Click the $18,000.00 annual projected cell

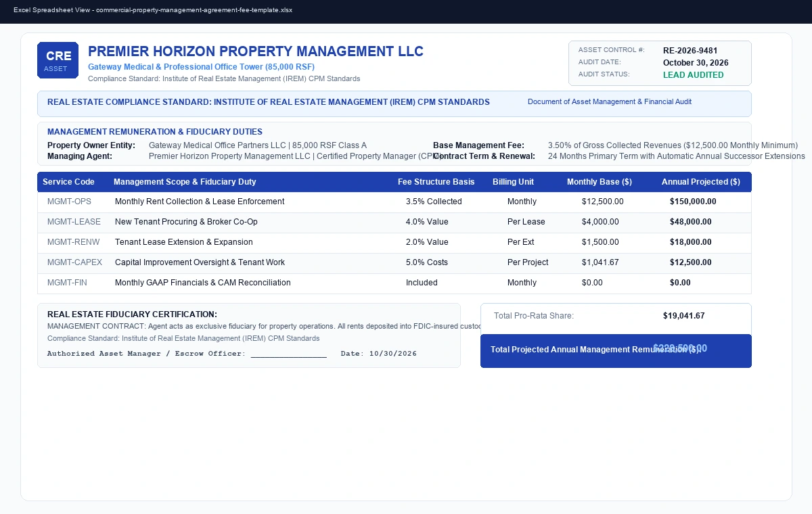click(691, 242)
